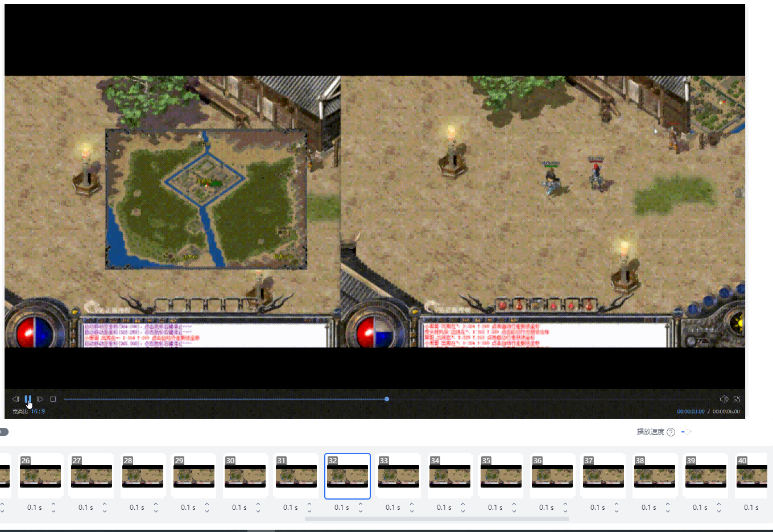This screenshot has height=532, width=773.
Task: Select frame 33 thumbnail
Action: [399, 476]
